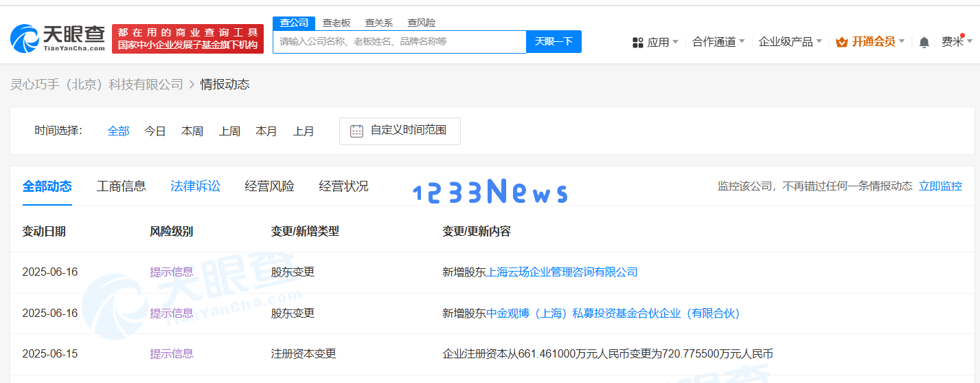Click 股东变更 in the 上海云玚 row

(293, 272)
